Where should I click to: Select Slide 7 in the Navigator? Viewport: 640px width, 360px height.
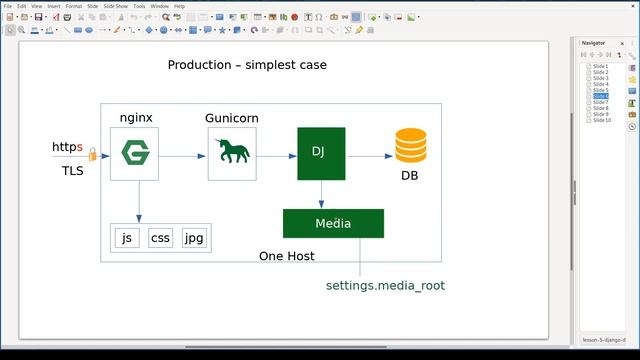point(600,102)
